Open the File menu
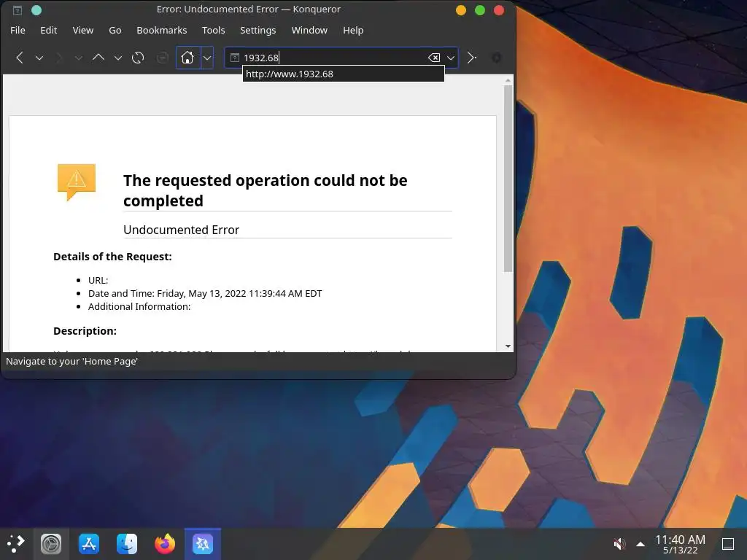 (18, 30)
